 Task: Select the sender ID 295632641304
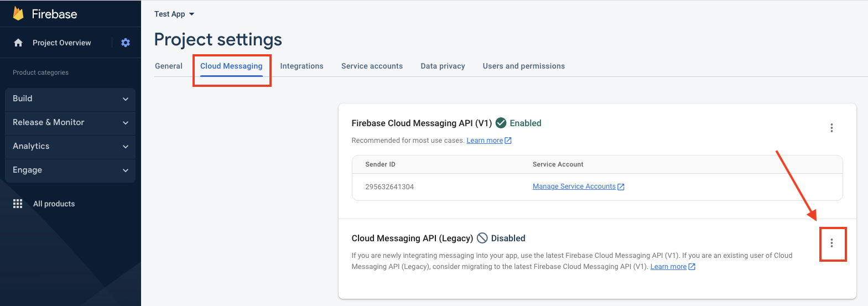click(389, 187)
